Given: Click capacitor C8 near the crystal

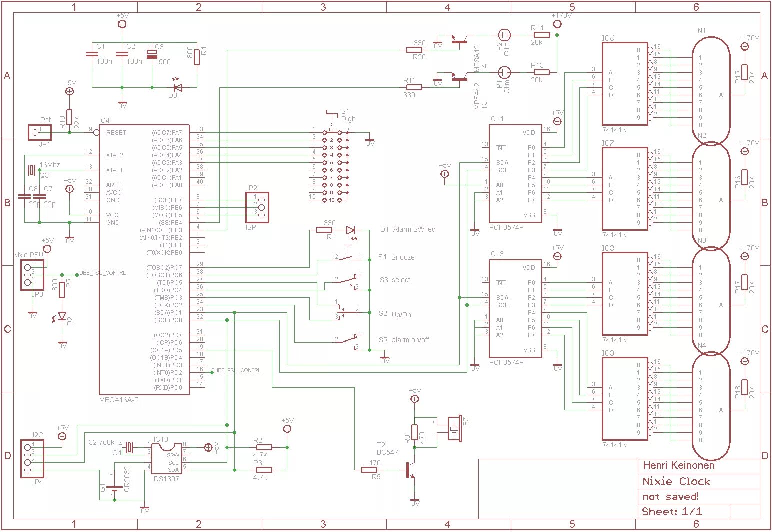Looking at the screenshot, I should [24, 197].
